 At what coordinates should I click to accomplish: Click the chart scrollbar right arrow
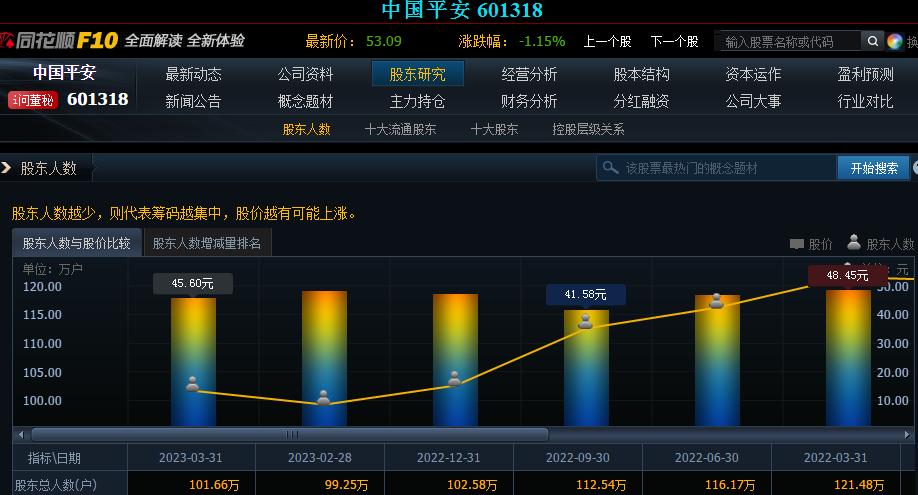[907, 435]
